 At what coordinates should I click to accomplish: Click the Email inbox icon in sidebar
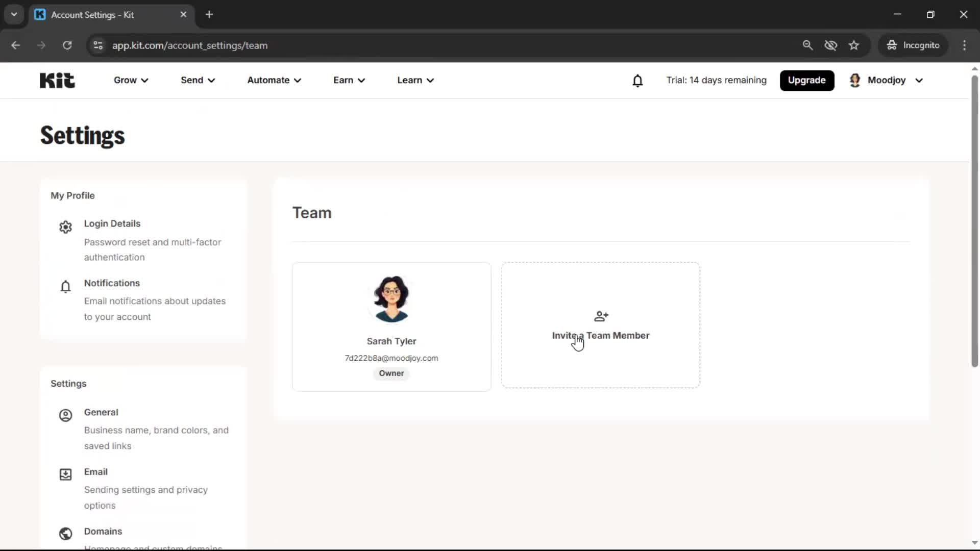point(65,474)
